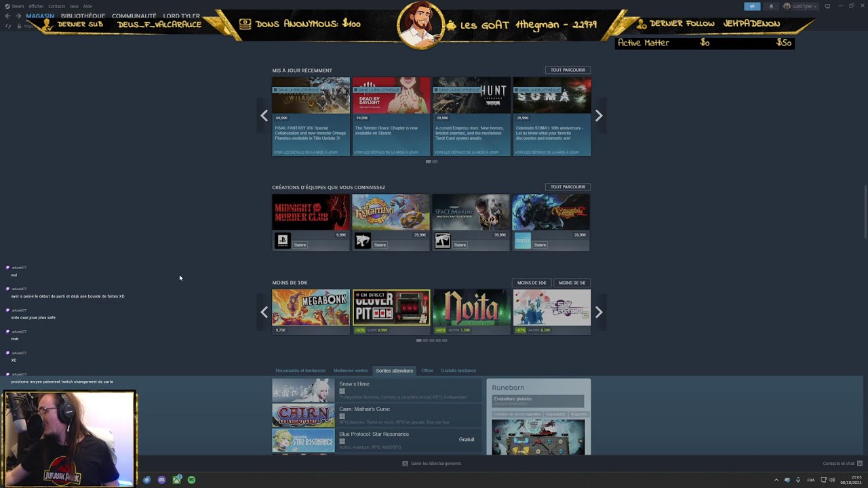
Task: Open the Blue Protocol: Star Resonance row
Action: point(377,440)
